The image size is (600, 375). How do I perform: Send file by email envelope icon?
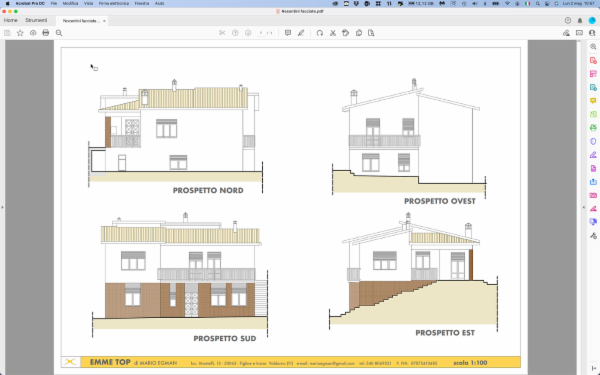(x=579, y=33)
